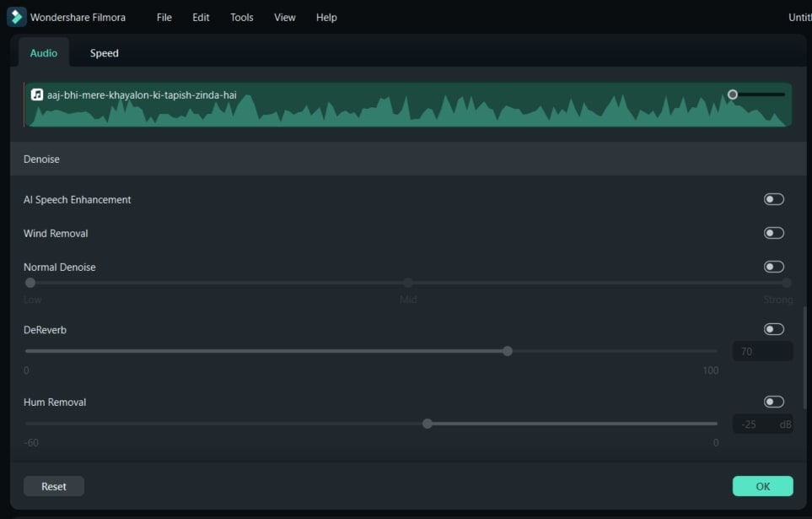Switch to the Speed tab

coord(104,53)
